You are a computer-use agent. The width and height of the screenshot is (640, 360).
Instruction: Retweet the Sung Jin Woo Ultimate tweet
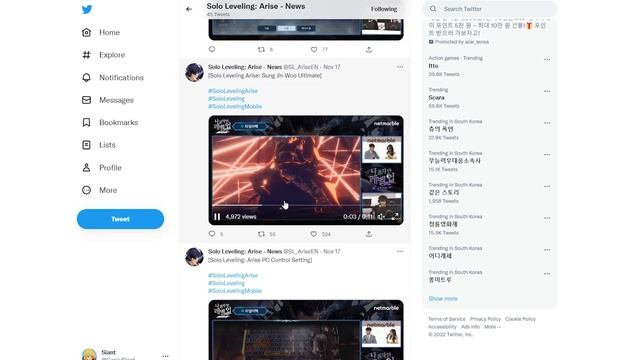coord(261,234)
